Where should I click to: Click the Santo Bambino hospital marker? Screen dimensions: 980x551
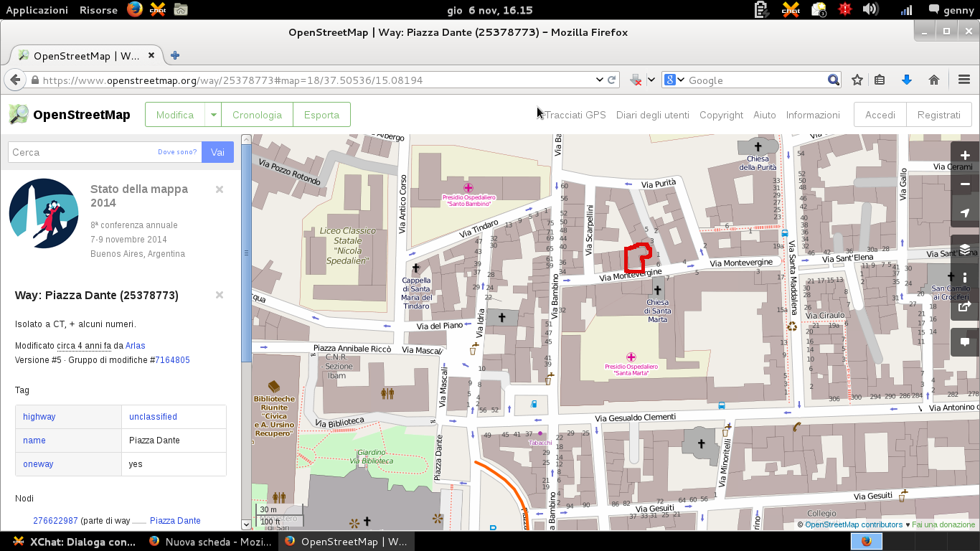click(468, 187)
